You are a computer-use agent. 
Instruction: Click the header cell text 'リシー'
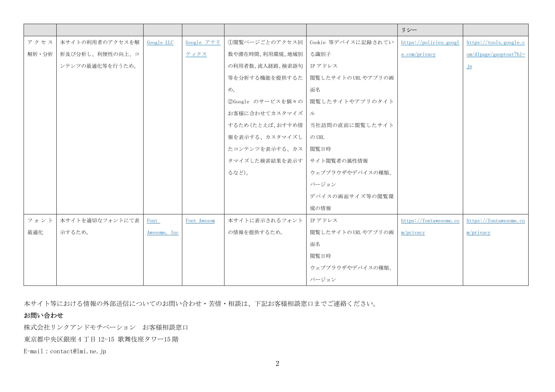[x=409, y=30]
